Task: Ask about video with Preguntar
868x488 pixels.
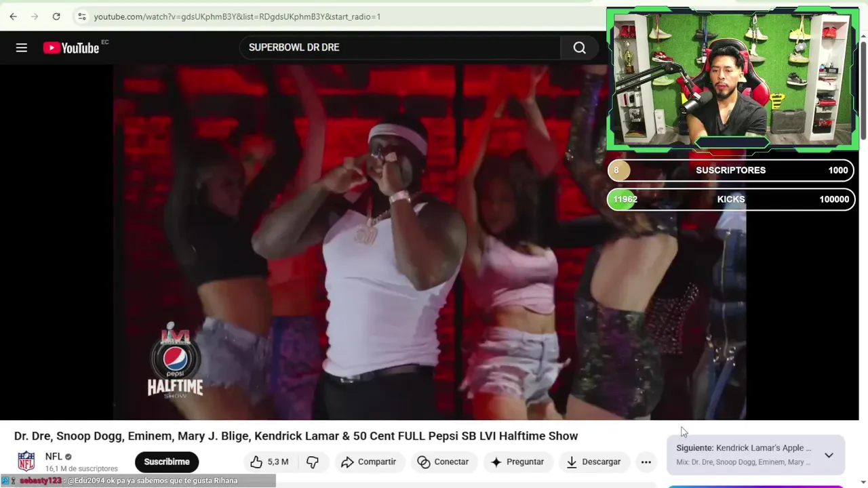Action: click(x=517, y=462)
